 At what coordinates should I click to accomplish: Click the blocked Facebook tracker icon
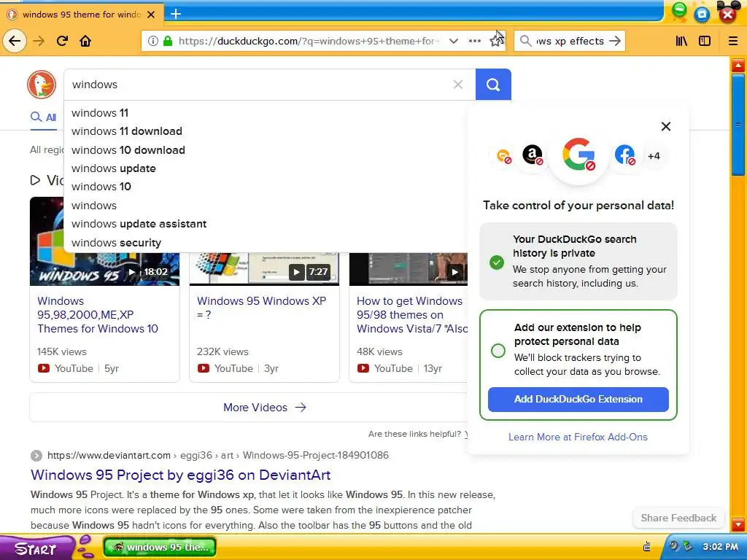click(x=624, y=155)
